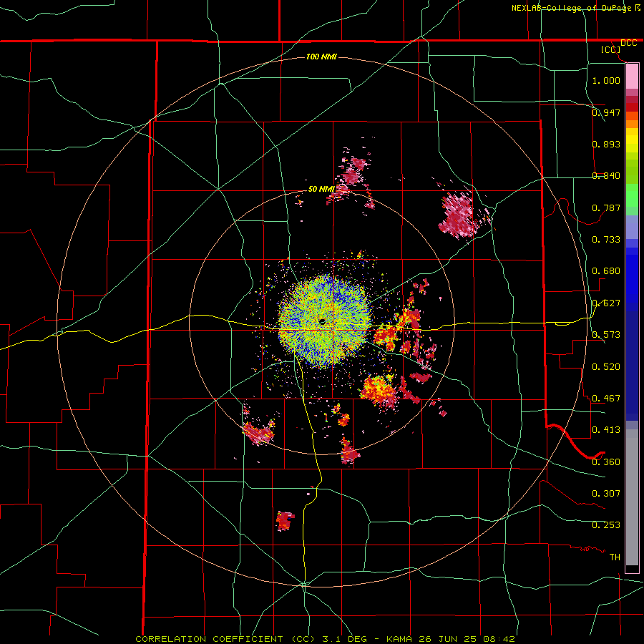644x644 pixels.
Task: Click the 0.787 scale value
Action: (x=606, y=208)
